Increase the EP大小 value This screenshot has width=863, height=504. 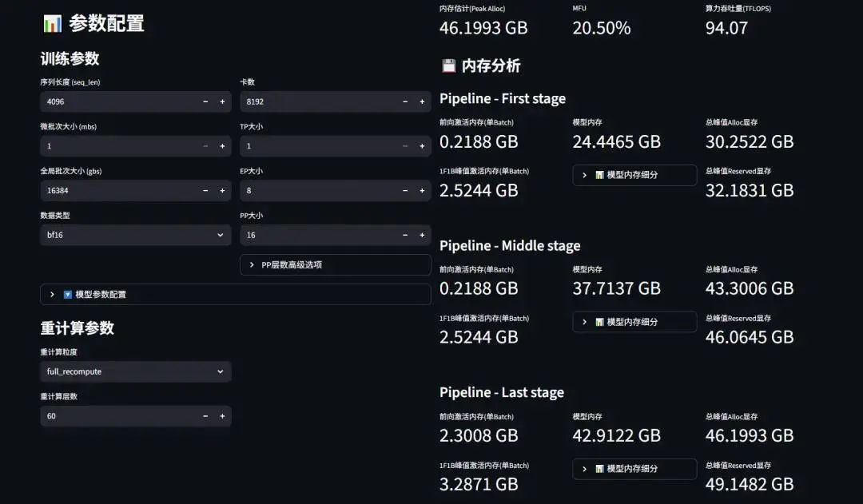422,190
